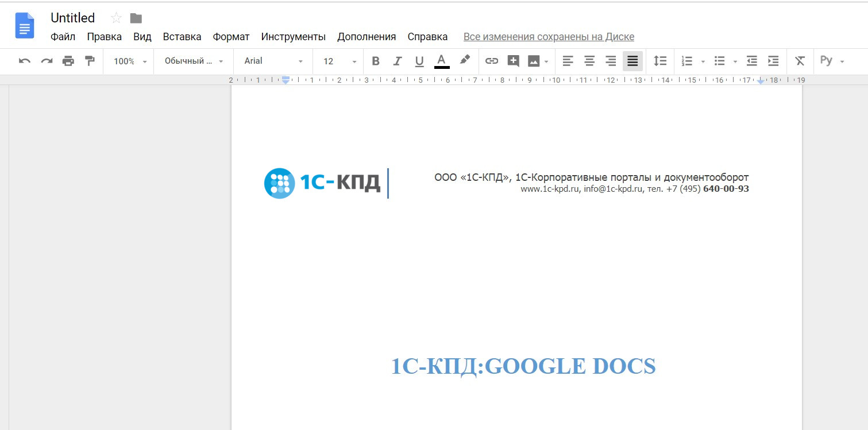Screen dimensions: 868x430
Task: Align text to the right
Action: [611, 61]
